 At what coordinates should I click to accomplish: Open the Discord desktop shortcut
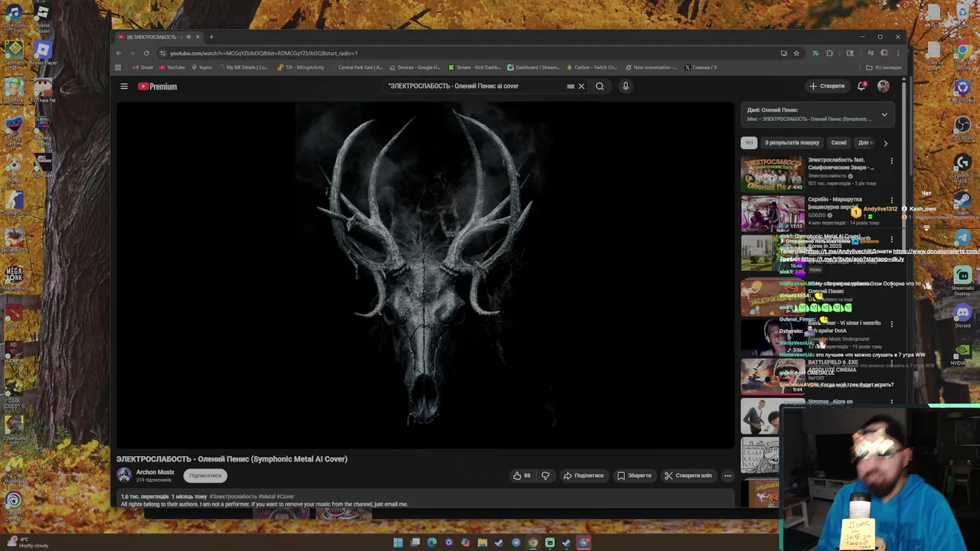point(962,315)
